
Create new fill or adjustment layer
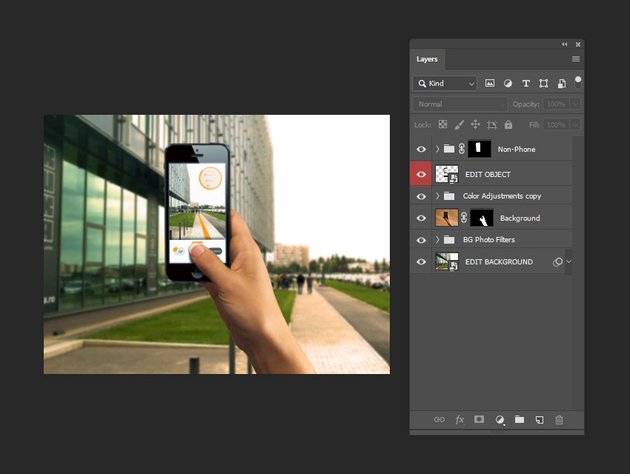tap(499, 420)
